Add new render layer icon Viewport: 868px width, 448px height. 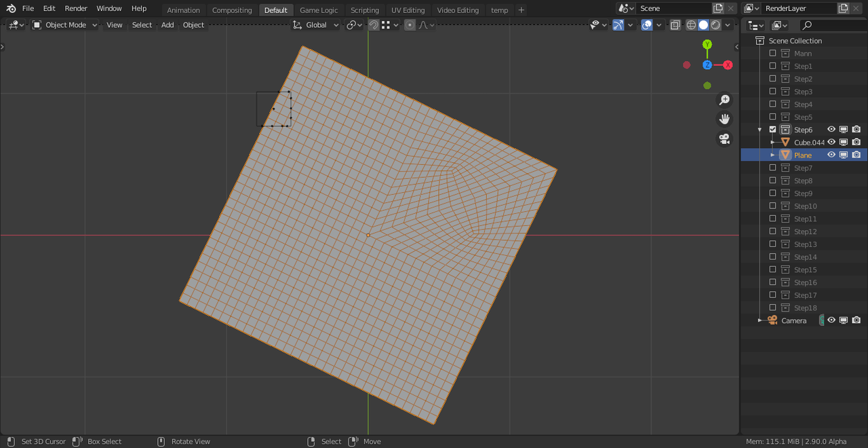843,9
